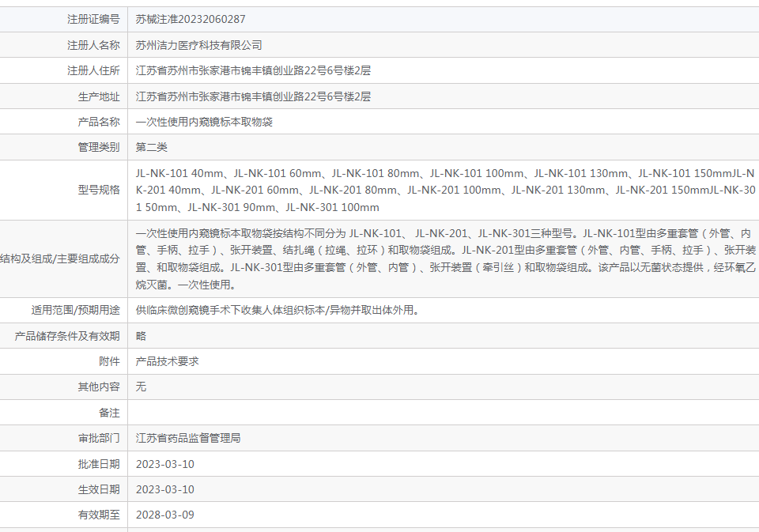The height and width of the screenshot is (532, 759).
Task: Click the 产品名称 label
Action: 99,122
